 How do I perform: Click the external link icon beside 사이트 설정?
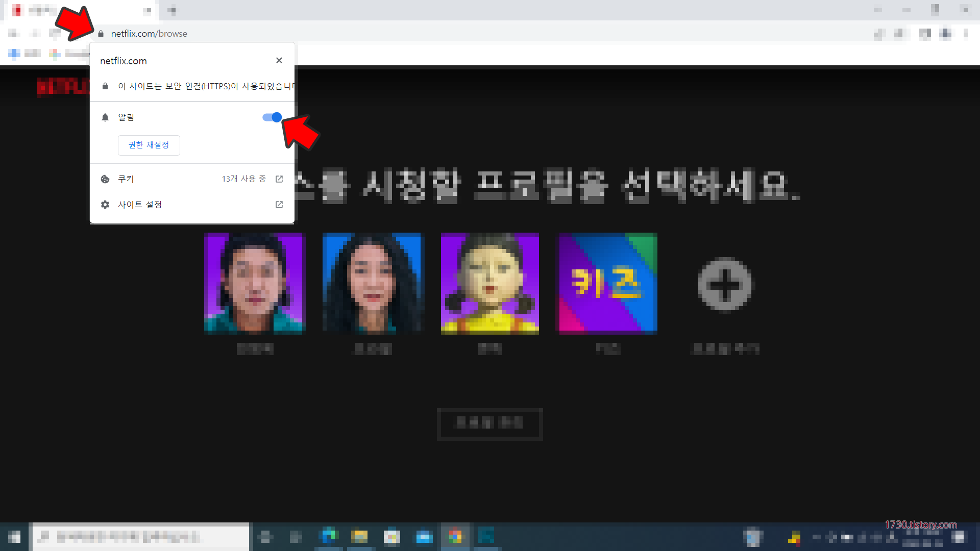click(x=279, y=205)
